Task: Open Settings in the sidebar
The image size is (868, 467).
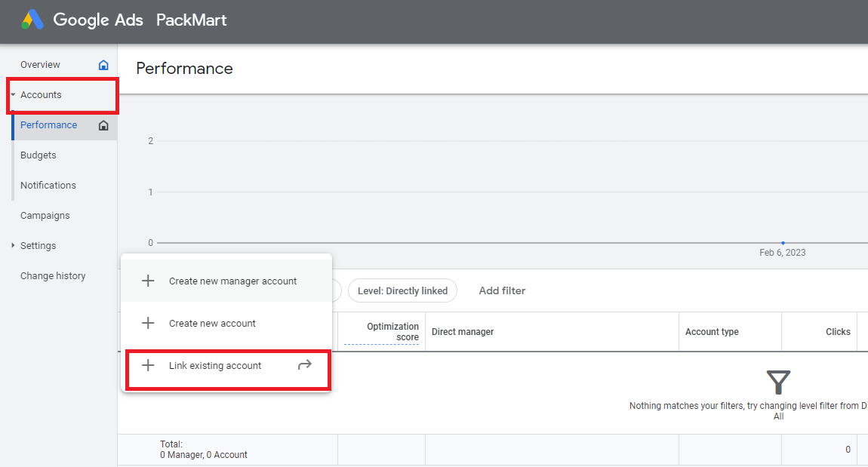Action: [x=38, y=246]
